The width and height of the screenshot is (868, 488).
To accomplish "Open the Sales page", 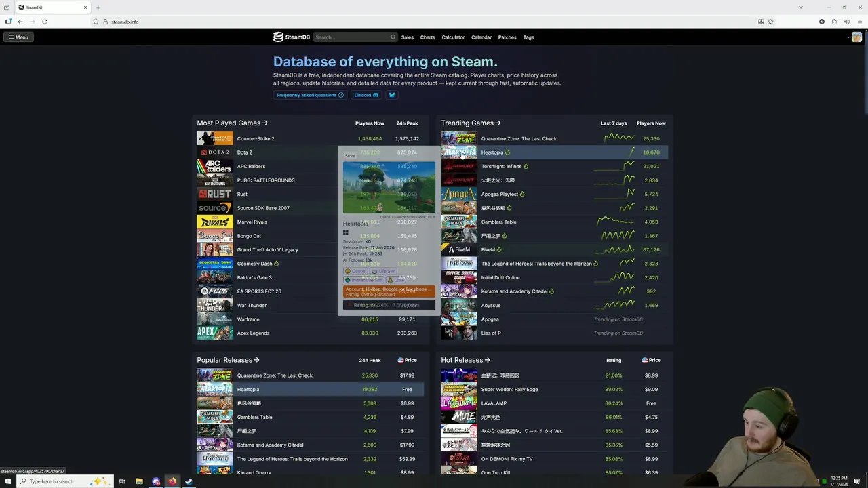I will pos(407,37).
